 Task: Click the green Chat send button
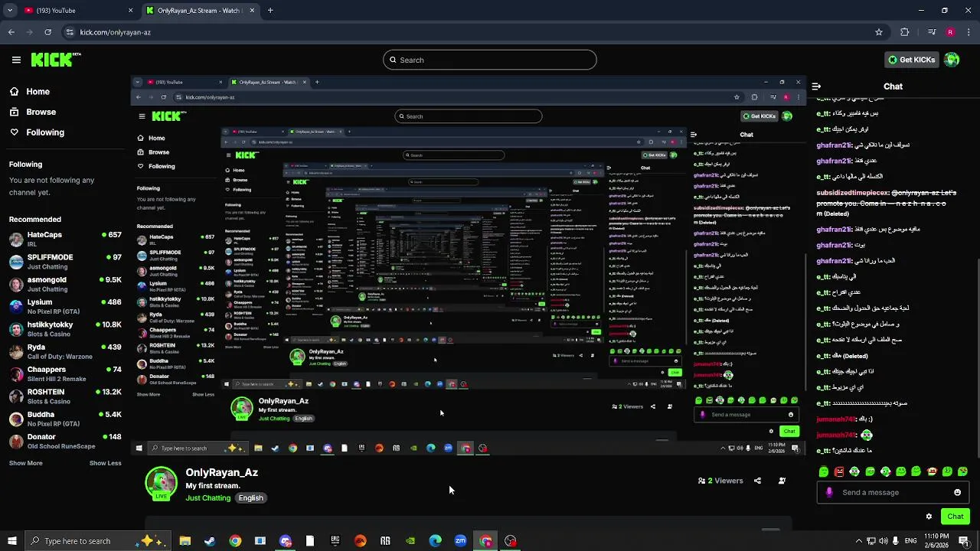[x=955, y=517]
